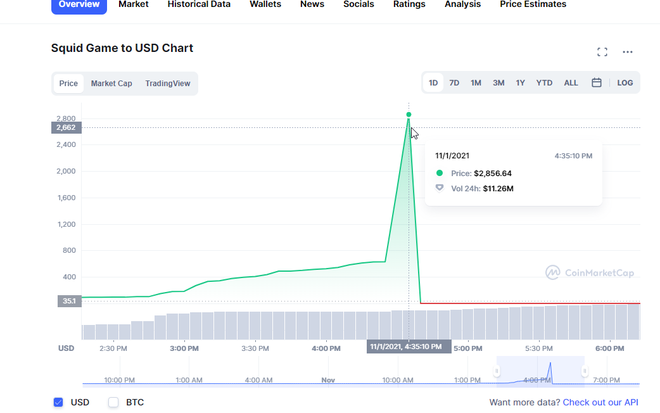Toggle the USD checkbox

[58, 402]
